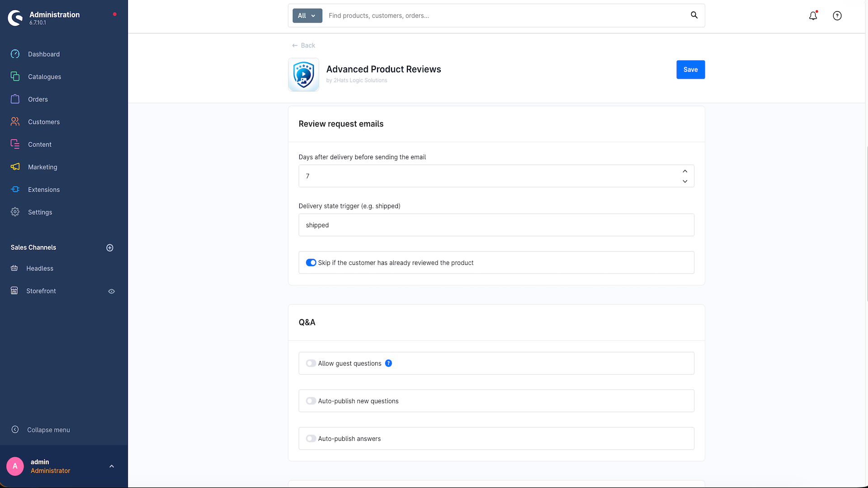Image resolution: width=868 pixels, height=488 pixels.
Task: Open the help question mark icon
Action: click(x=837, y=16)
